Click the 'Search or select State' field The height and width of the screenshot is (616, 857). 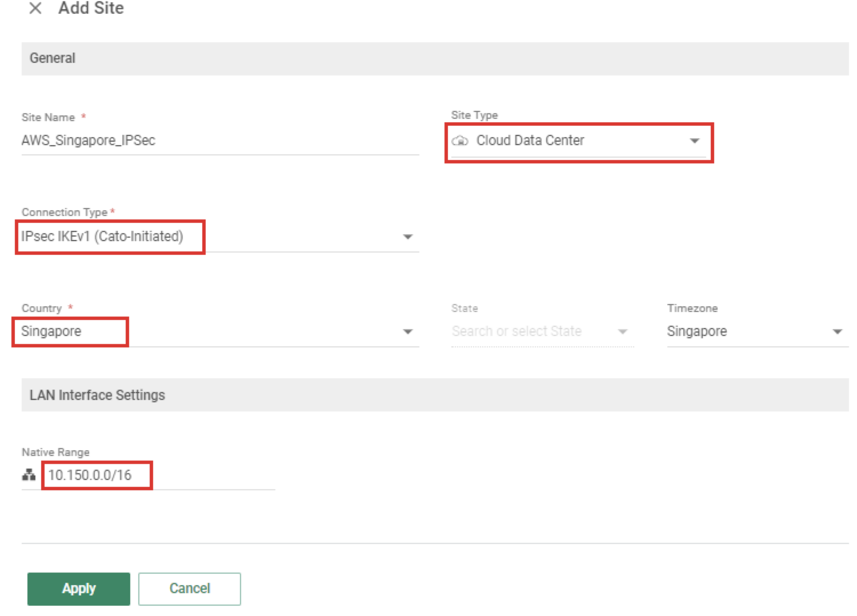516,331
